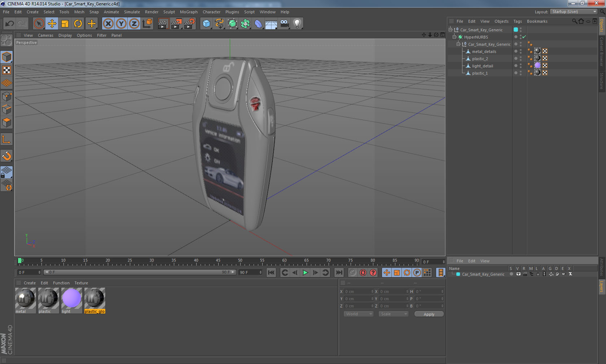Viewport: 606px width, 364px height.
Task: Switch to Points mode
Action: click(x=7, y=97)
